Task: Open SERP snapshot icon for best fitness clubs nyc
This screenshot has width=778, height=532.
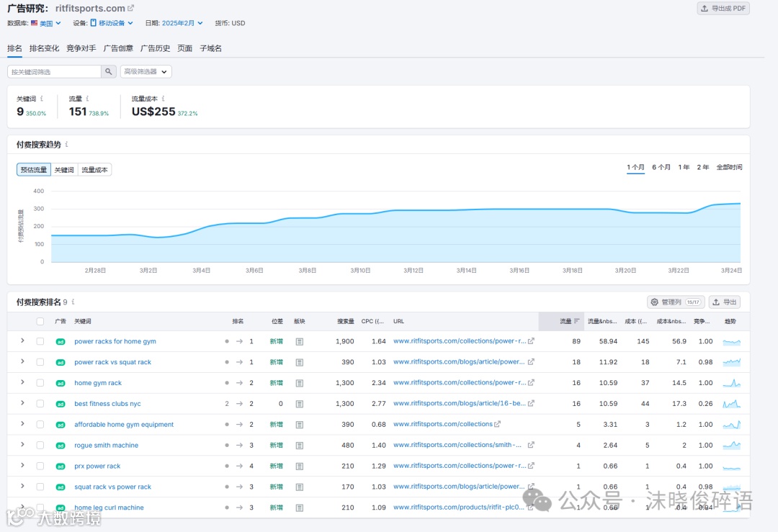Action: (x=299, y=404)
